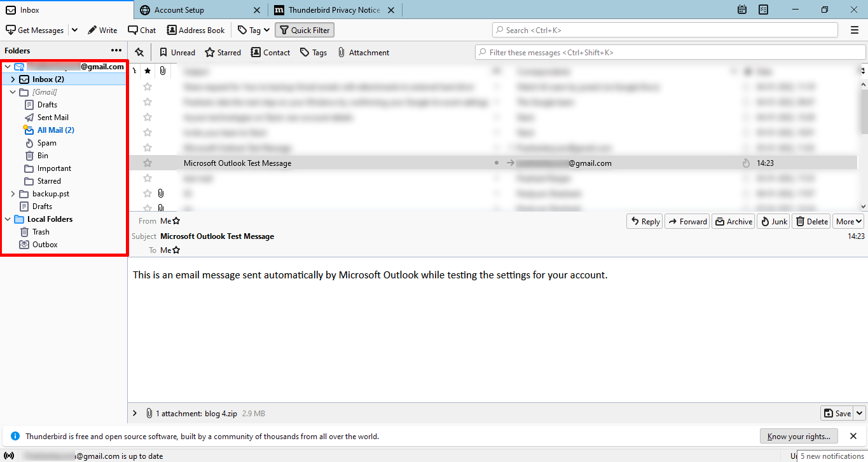Delete the open message
The height and width of the screenshot is (462, 868).
tap(811, 221)
